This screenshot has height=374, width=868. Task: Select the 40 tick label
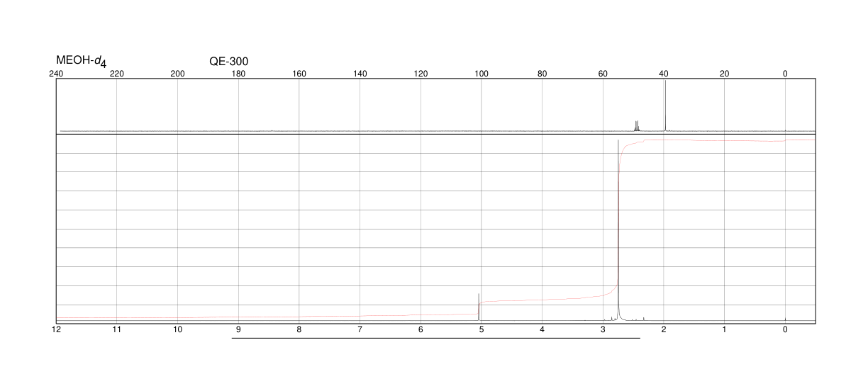pos(664,74)
